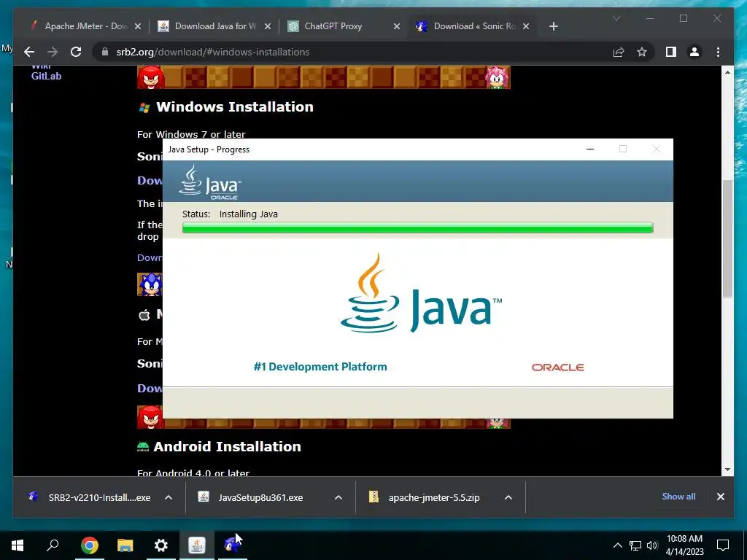Click the 'Status: Installing Java' text
This screenshot has width=747, height=560.
230,214
